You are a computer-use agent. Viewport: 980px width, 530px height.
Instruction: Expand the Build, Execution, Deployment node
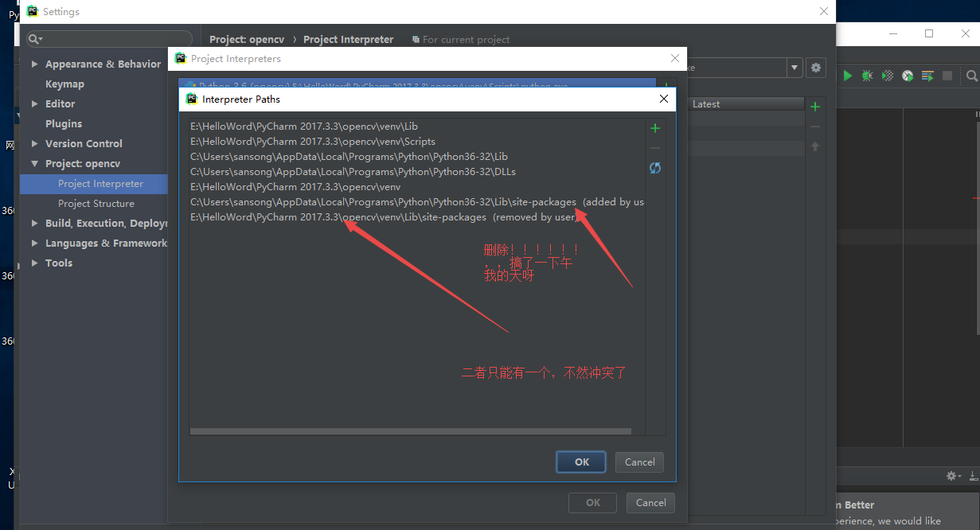pos(34,224)
